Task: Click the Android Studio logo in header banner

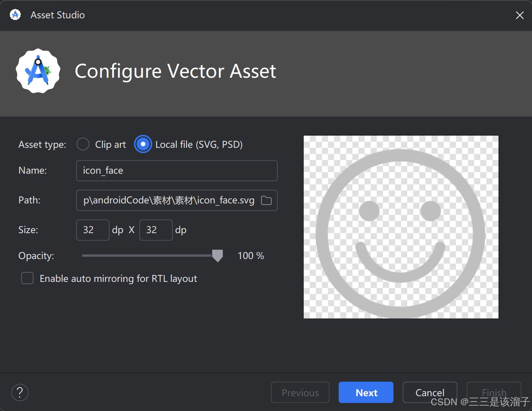Action: pos(38,71)
